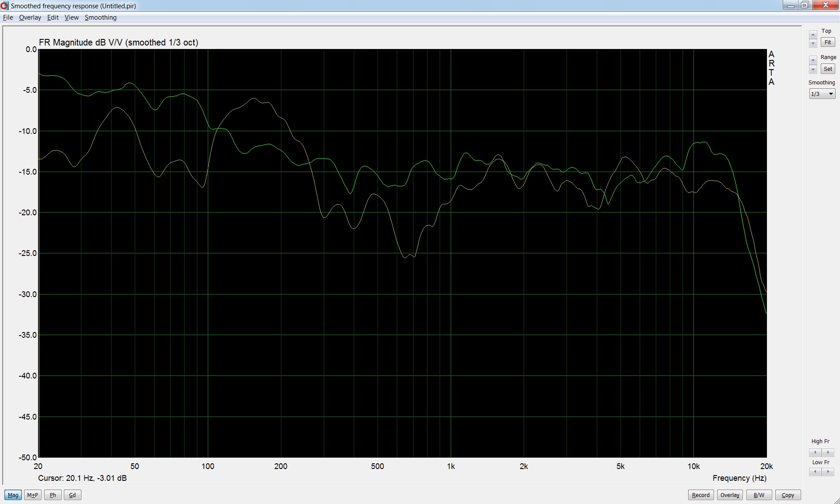Click the Record button
This screenshot has width=840, height=504.
point(700,495)
